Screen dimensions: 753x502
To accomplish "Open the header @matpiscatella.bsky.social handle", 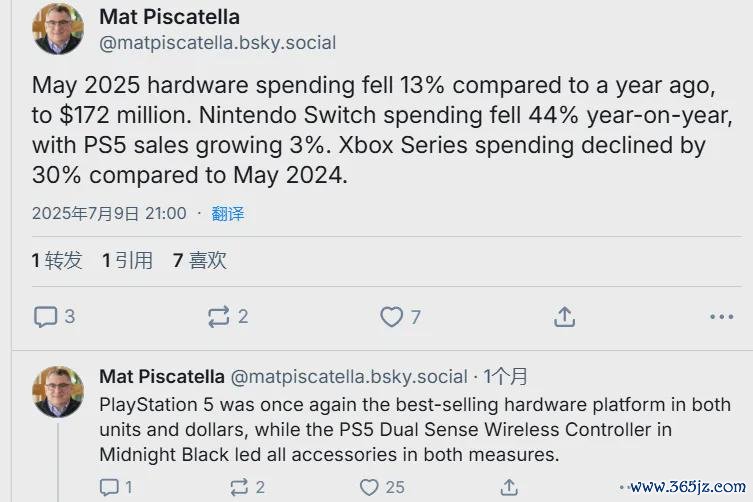I will [218, 43].
